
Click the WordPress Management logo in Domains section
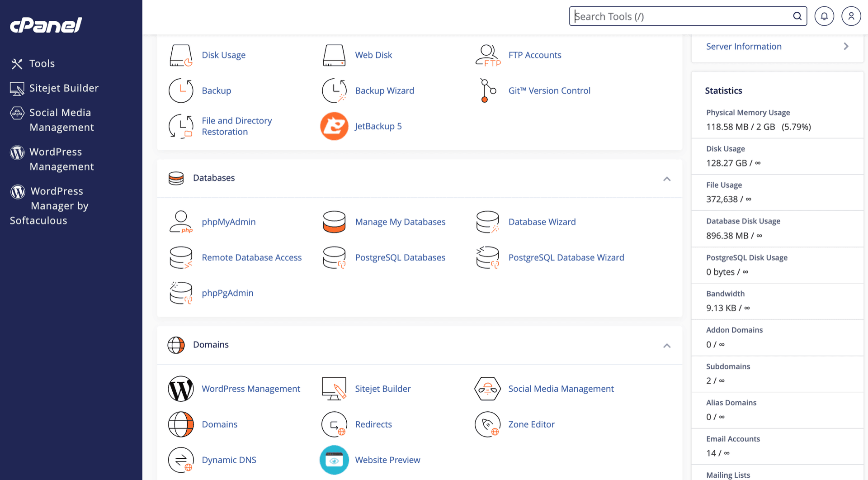click(181, 389)
